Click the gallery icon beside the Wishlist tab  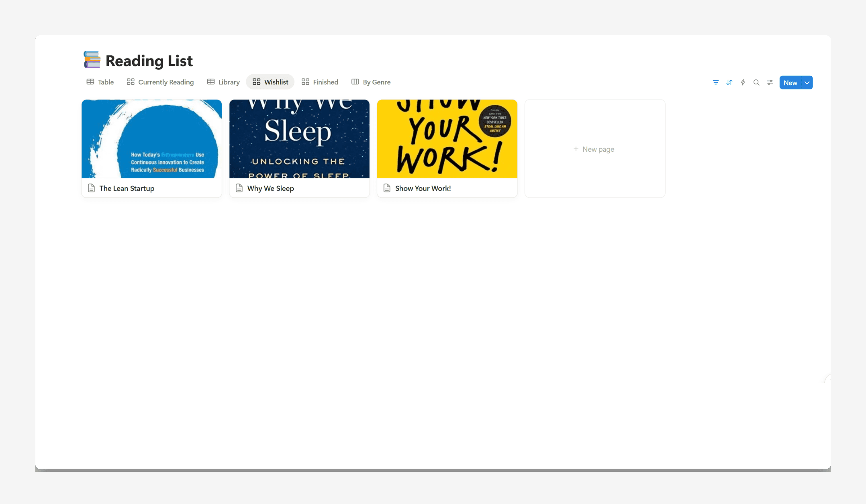tap(257, 81)
